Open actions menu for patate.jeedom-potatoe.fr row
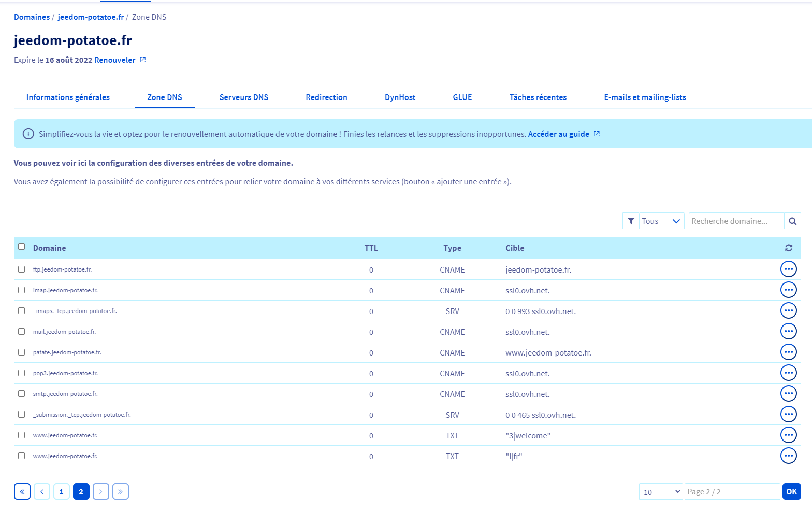This screenshot has height=511, width=812. (x=789, y=352)
